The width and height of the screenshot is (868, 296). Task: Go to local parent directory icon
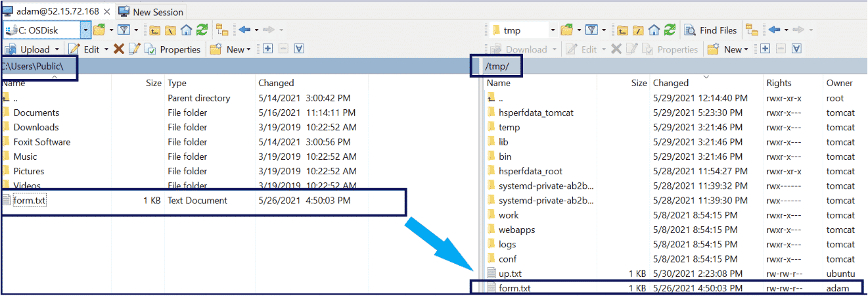coord(155,30)
